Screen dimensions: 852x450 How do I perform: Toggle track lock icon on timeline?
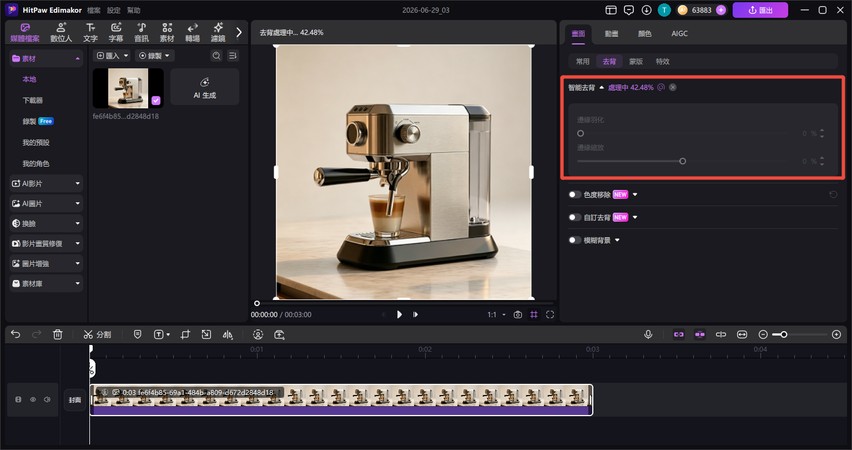click(x=18, y=399)
